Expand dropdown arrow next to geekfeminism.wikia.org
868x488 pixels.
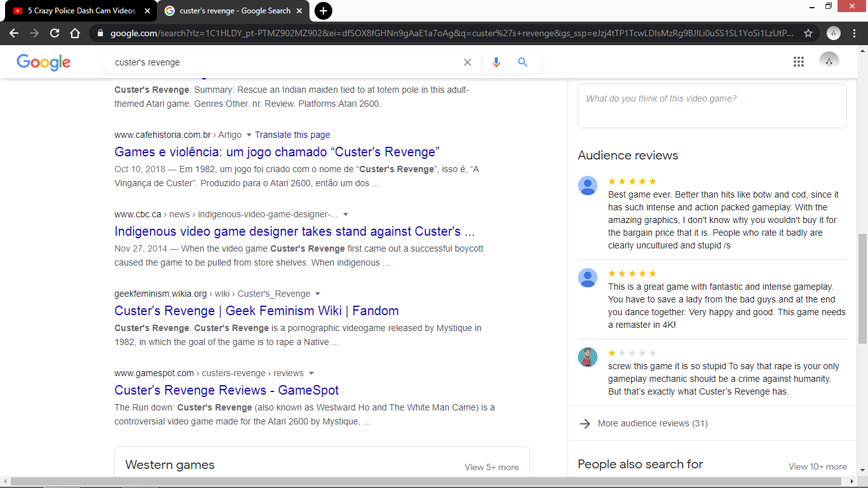point(318,294)
